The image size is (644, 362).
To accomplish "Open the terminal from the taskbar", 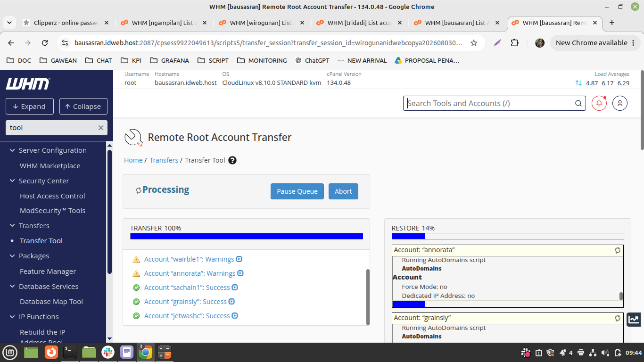I will (70, 352).
